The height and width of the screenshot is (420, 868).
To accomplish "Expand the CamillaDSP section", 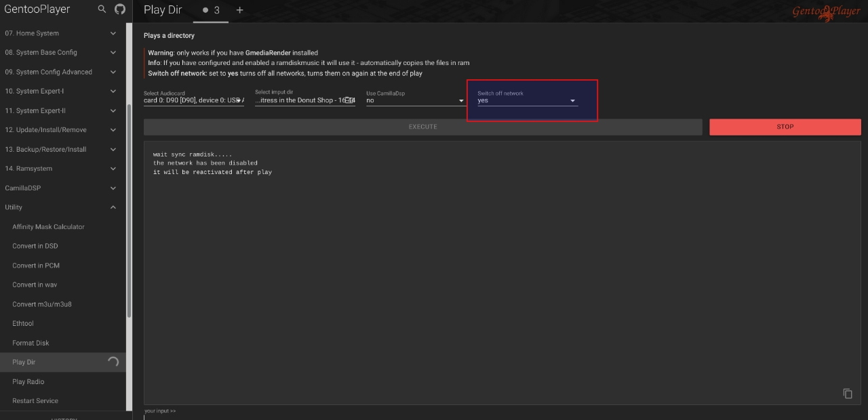I will [63, 188].
